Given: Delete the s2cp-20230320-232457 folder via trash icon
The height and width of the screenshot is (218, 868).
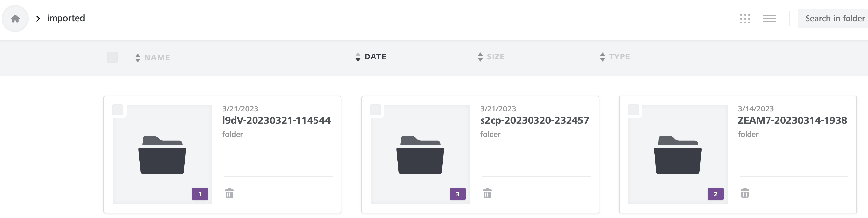Looking at the screenshot, I should point(487,193).
